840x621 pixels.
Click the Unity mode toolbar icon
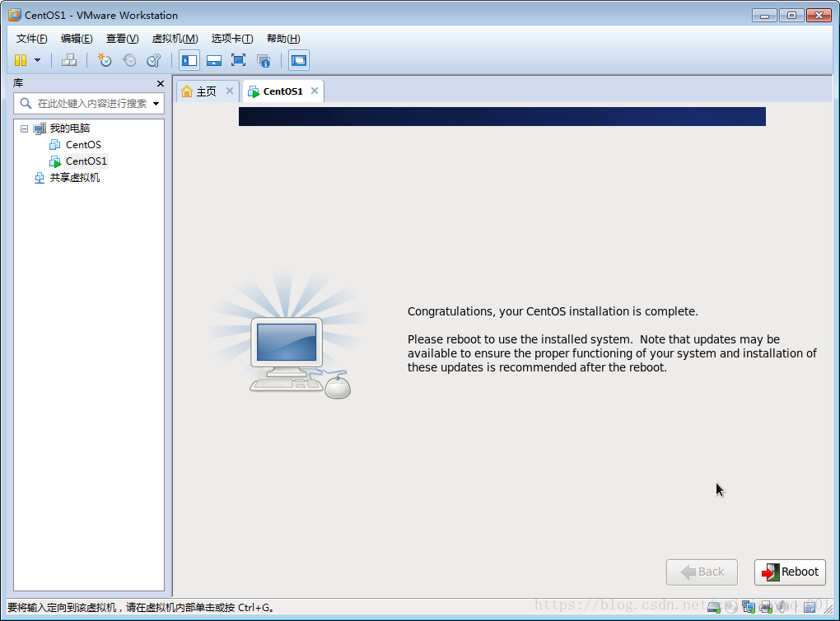[263, 60]
